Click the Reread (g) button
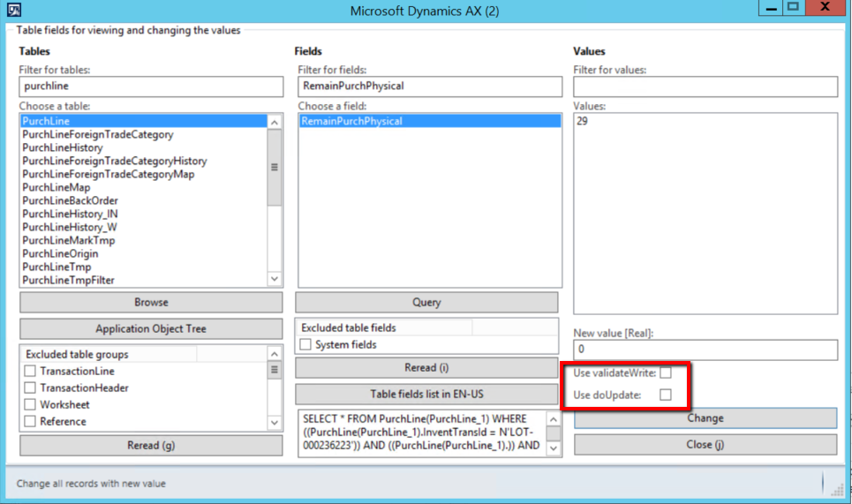This screenshot has width=852, height=504. point(151,446)
